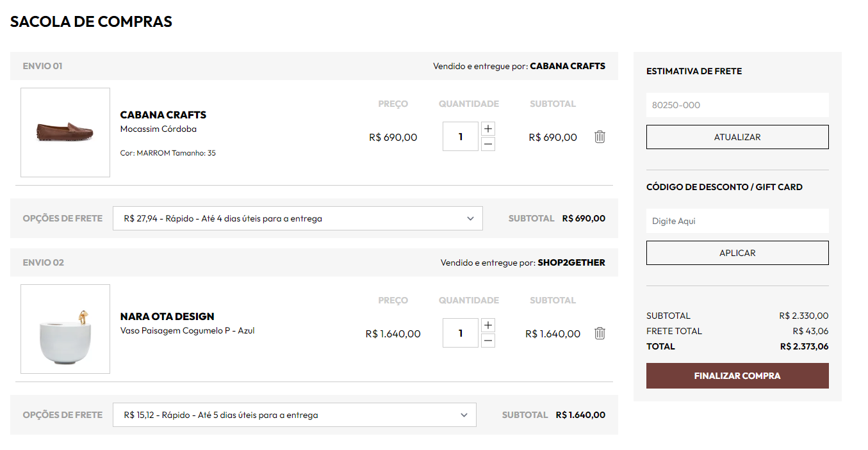Click 'Cor: MARROM Tamanho: 35' text
The width and height of the screenshot is (868, 450).
pos(168,153)
